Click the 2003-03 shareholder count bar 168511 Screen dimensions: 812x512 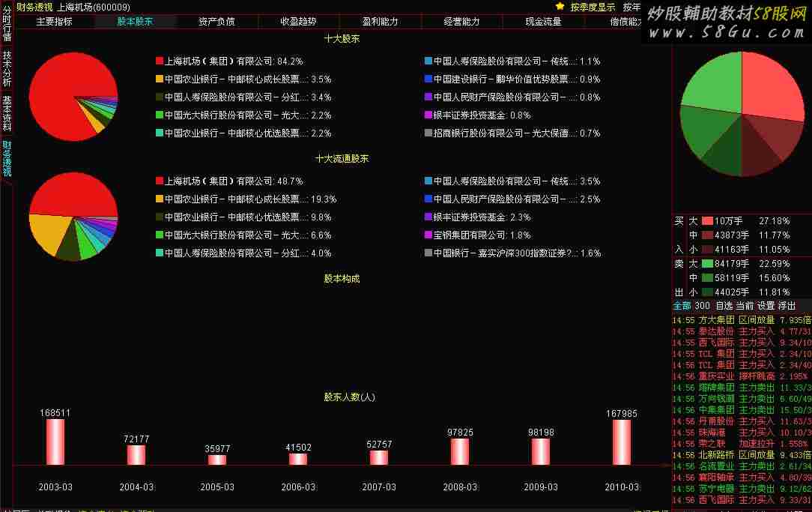[x=55, y=442]
